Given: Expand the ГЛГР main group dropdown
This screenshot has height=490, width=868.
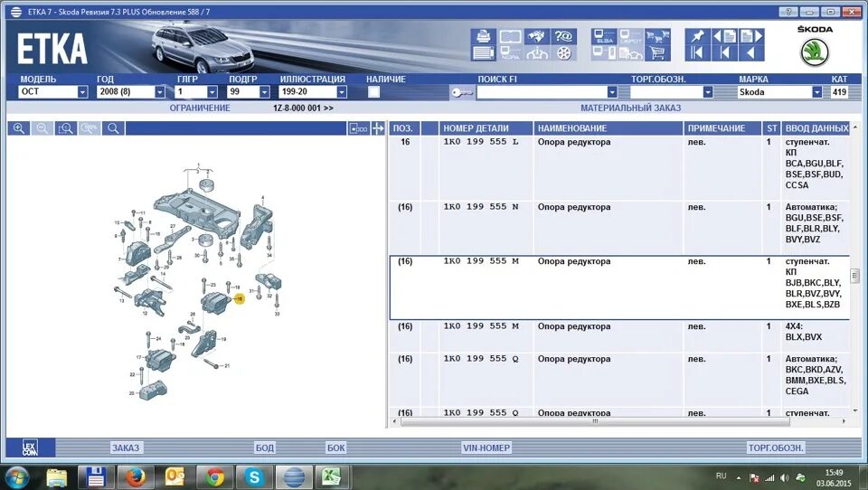Looking at the screenshot, I should 212,92.
